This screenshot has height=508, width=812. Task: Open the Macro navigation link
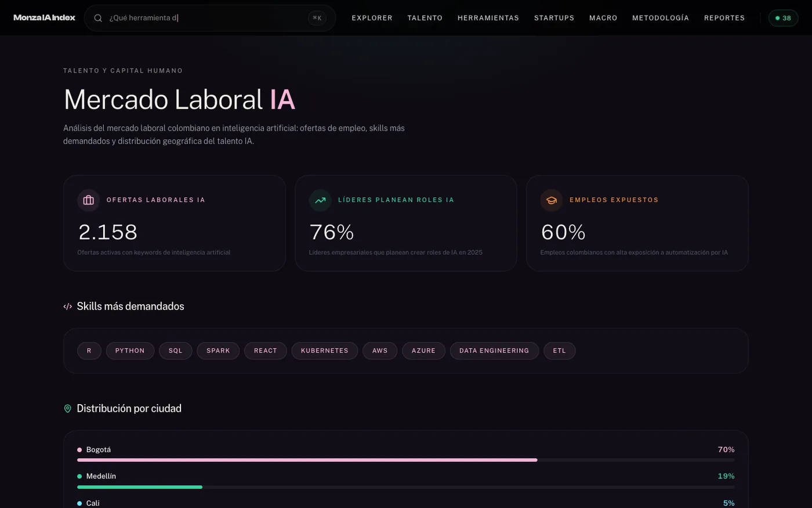(x=603, y=18)
